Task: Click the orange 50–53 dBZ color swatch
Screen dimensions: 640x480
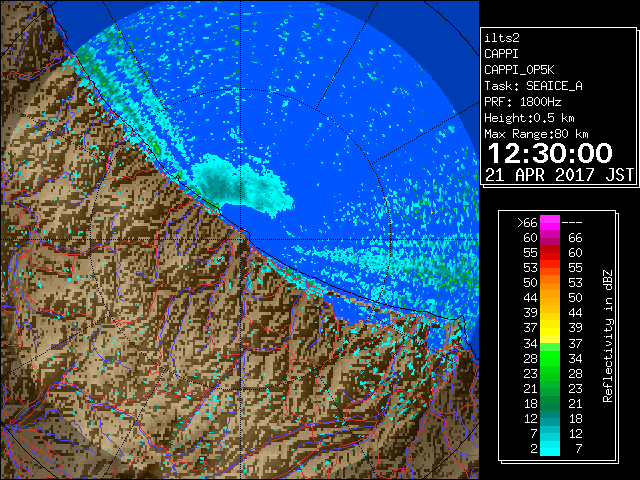Action: coord(550,283)
